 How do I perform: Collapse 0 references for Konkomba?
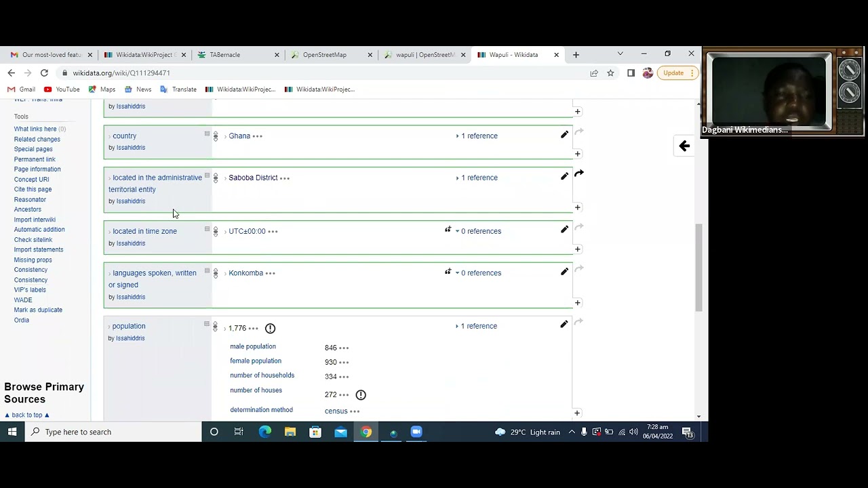click(479, 273)
